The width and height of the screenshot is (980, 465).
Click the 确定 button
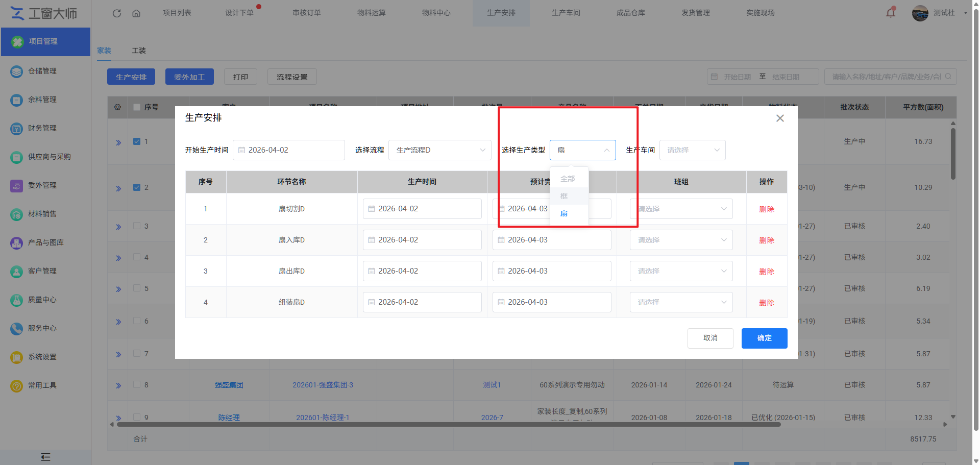click(764, 338)
